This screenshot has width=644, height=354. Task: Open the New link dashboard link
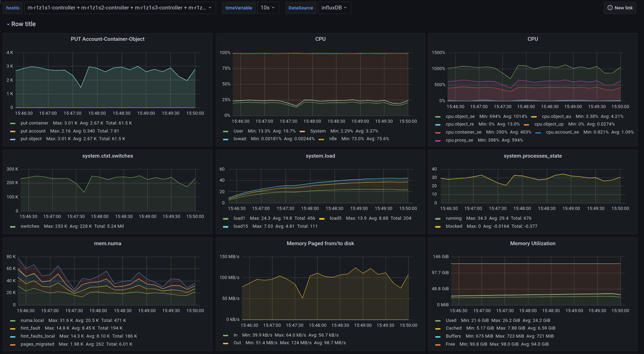coord(620,8)
